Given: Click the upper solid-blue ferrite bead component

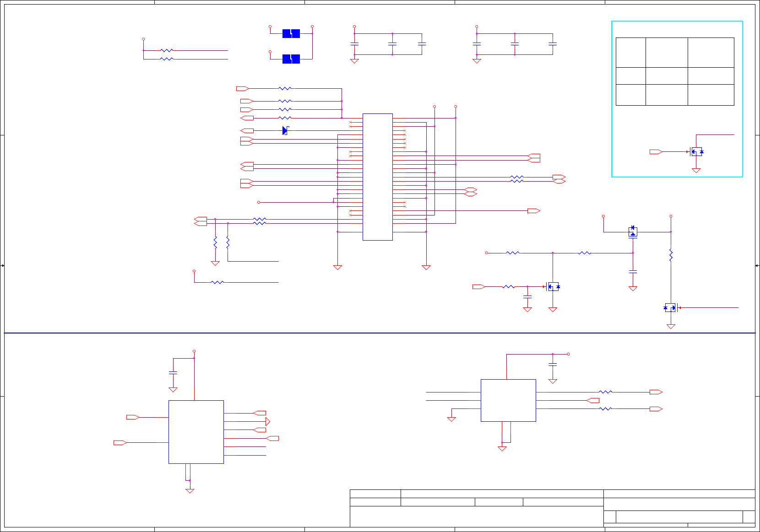Looking at the screenshot, I should click(291, 33).
